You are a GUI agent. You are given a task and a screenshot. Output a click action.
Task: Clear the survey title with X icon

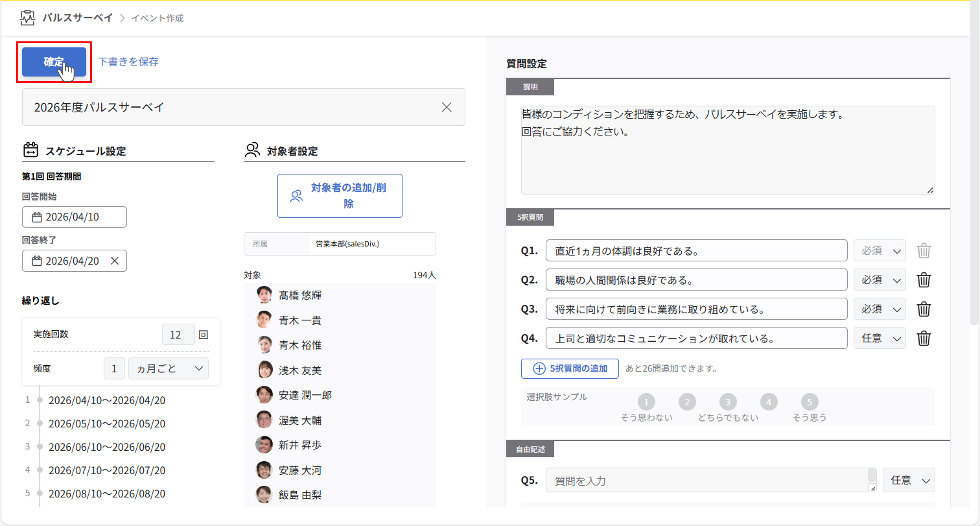[x=446, y=107]
